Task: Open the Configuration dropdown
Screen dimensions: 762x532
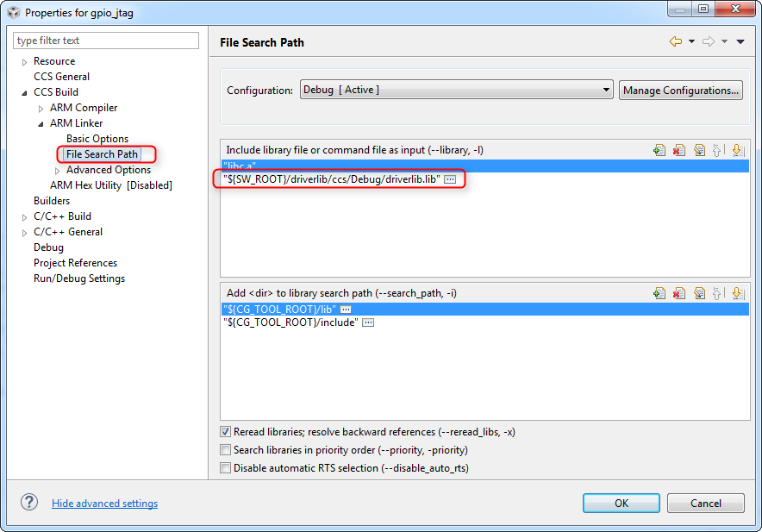Action: tap(456, 90)
